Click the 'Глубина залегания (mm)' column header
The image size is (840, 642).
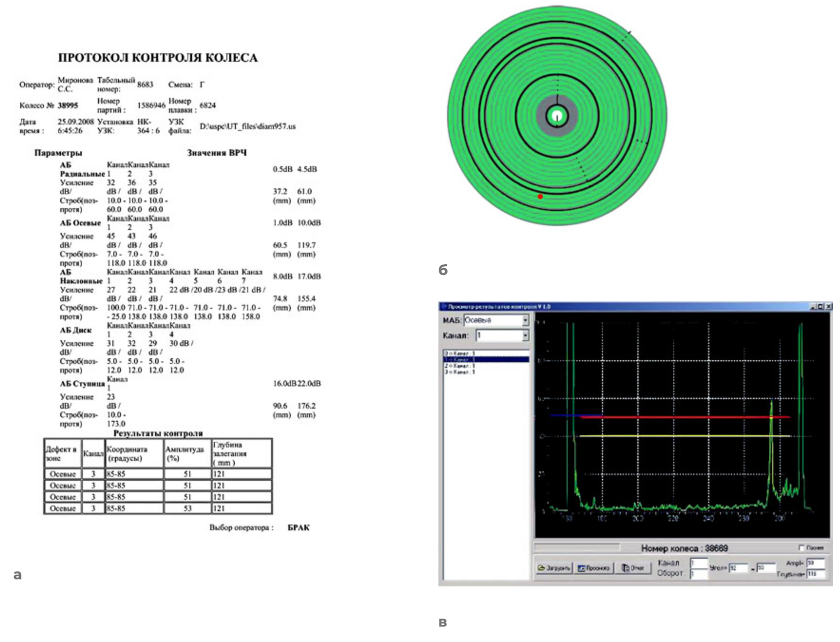[x=242, y=453]
